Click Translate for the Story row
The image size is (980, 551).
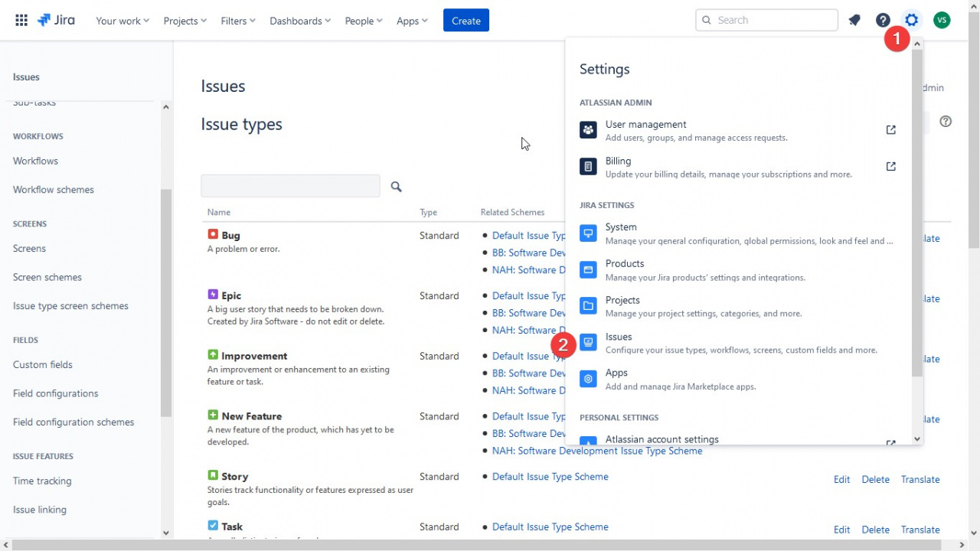point(920,480)
